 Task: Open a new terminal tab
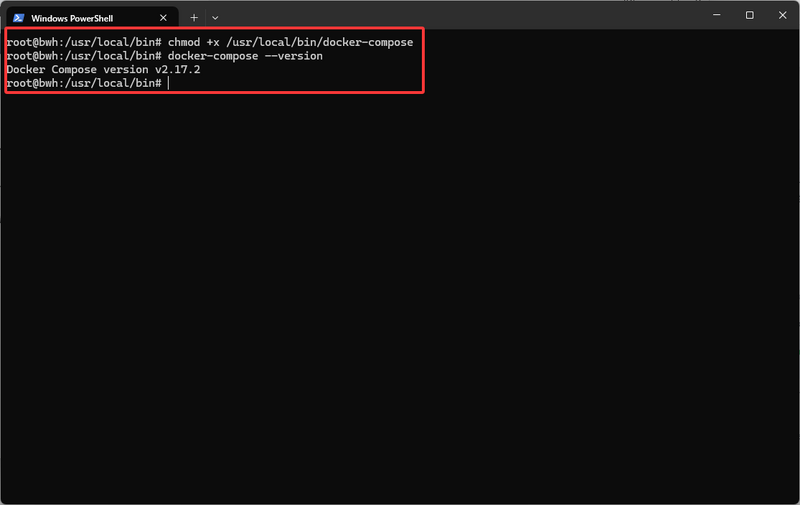[194, 18]
